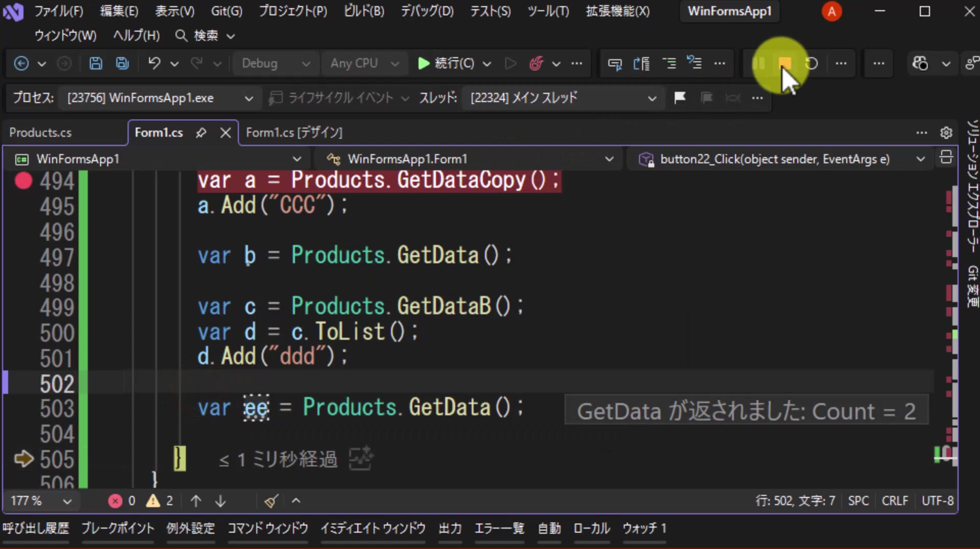Click the thread flag icon
Screen dimensions: 980x549
680,97
